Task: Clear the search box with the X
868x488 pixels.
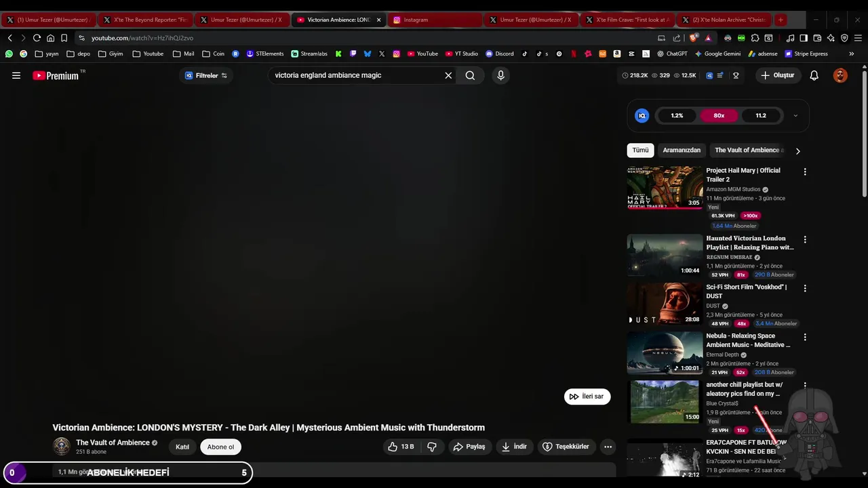Action: [x=448, y=76]
